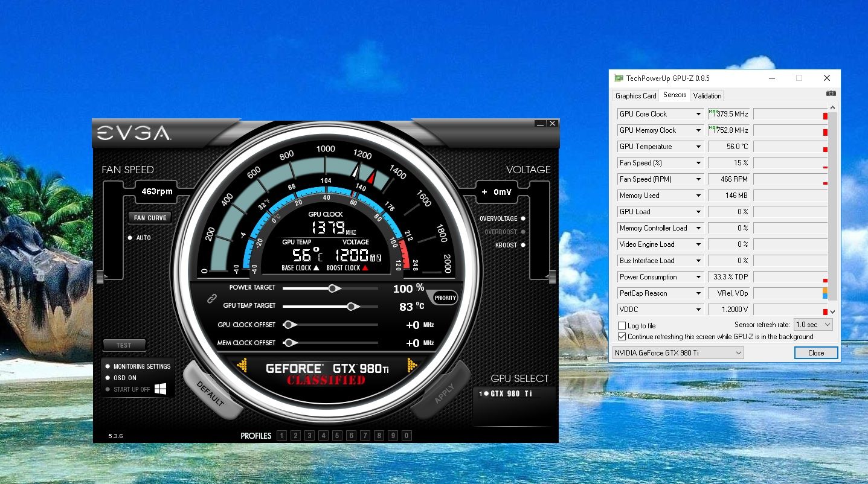This screenshot has width=868, height=484.
Task: Open the Fan Speed (%) sensor dropdown
Action: 661,163
